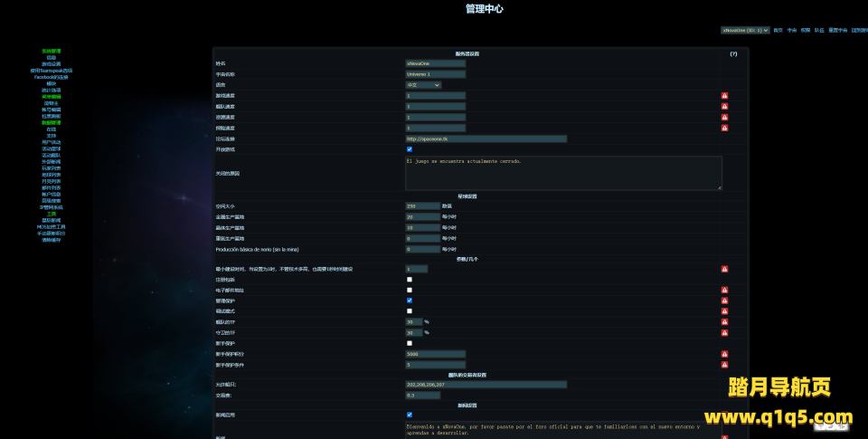Select MD5加密工具 in the sidebar
Viewport: 868px width, 439px height.
[52, 226]
